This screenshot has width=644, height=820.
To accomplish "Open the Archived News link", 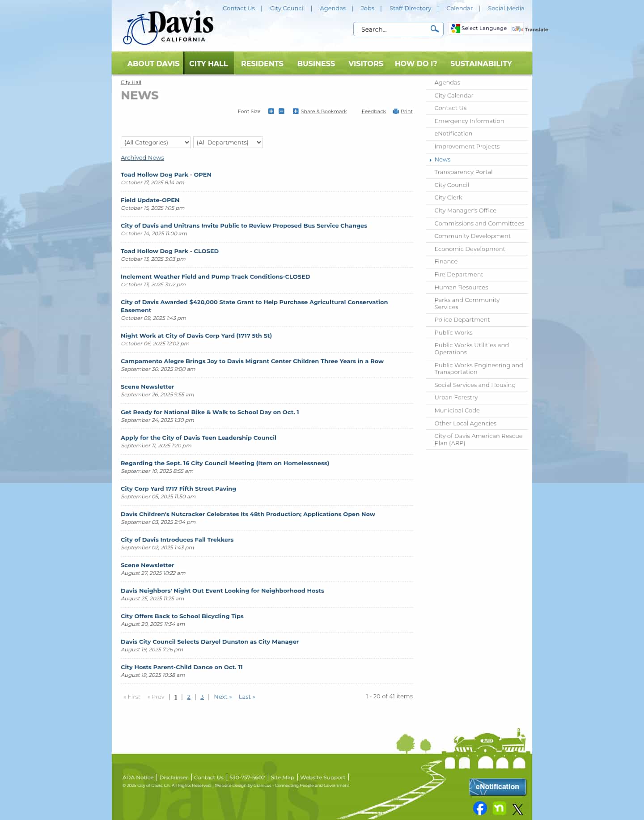I will (x=142, y=158).
